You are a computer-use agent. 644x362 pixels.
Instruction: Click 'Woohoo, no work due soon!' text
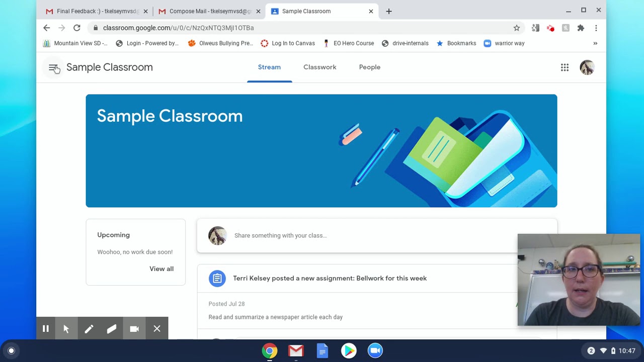point(135,252)
